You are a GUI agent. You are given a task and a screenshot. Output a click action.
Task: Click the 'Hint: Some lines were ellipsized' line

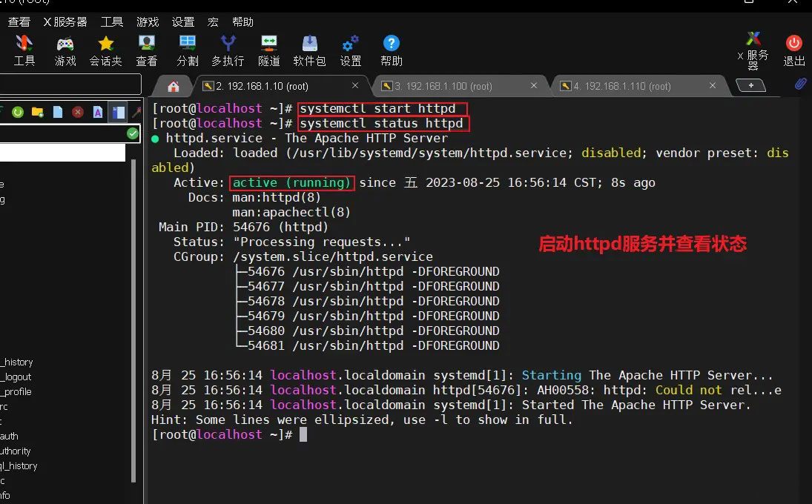(362, 420)
